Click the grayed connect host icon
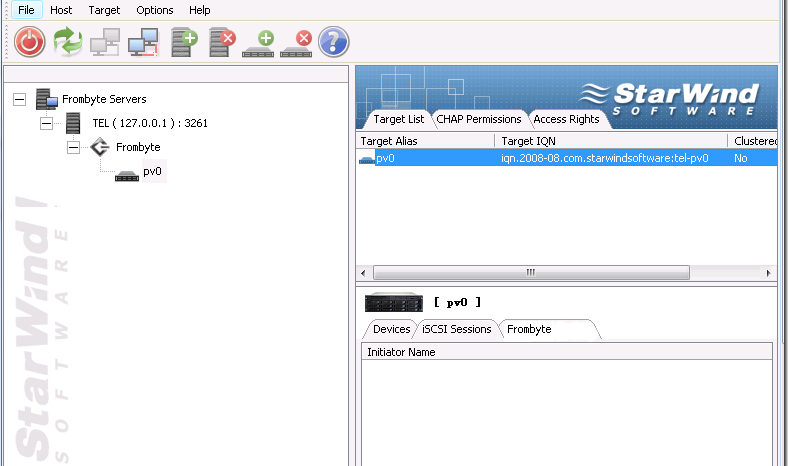Viewport: 788px width, 466px height. point(105,42)
